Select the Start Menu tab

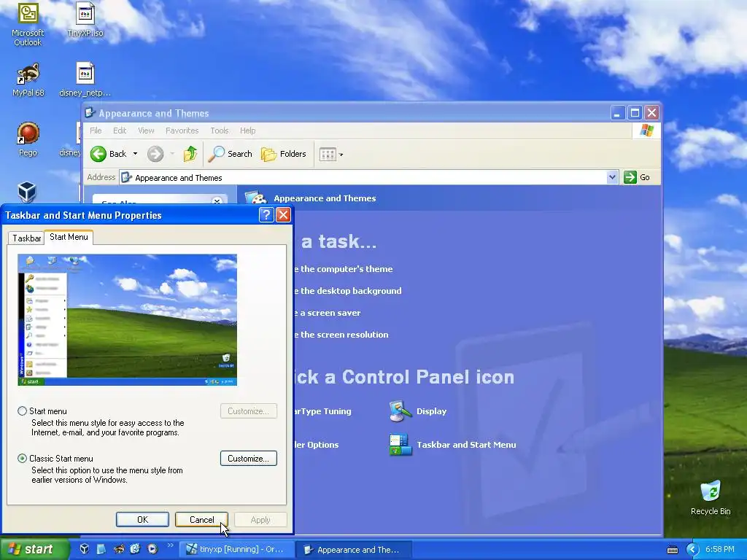pos(69,237)
